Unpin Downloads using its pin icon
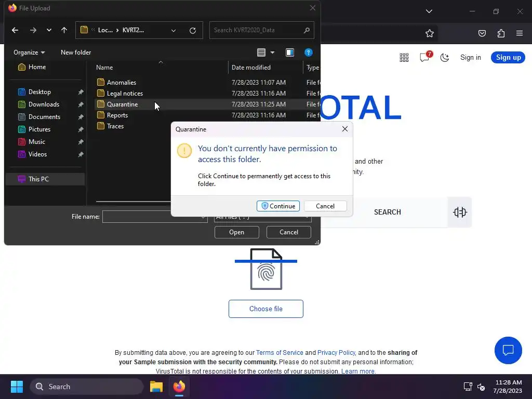Viewport: 532px width, 399px height. point(81,104)
